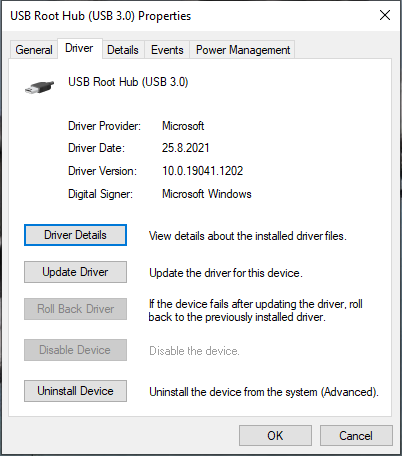Image resolution: width=402 pixels, height=456 pixels.
Task: Click the greyed-out Disable Device button
Action: [75, 350]
